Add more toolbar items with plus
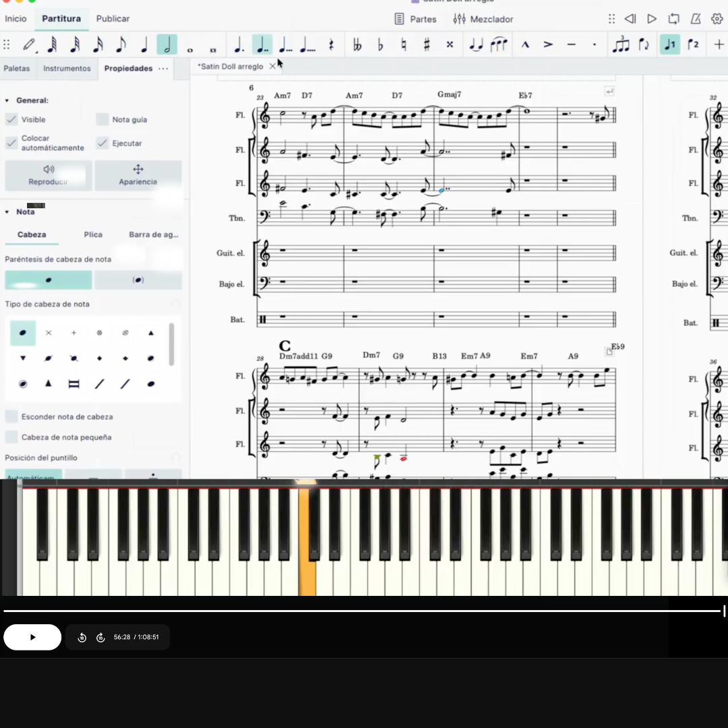The width and height of the screenshot is (728, 728). click(719, 44)
